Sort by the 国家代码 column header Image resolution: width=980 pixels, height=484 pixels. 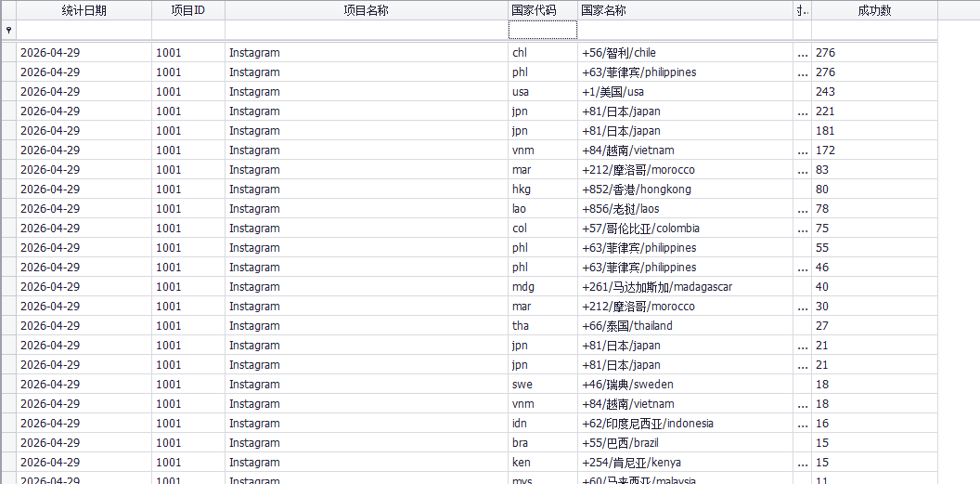pyautogui.click(x=543, y=10)
